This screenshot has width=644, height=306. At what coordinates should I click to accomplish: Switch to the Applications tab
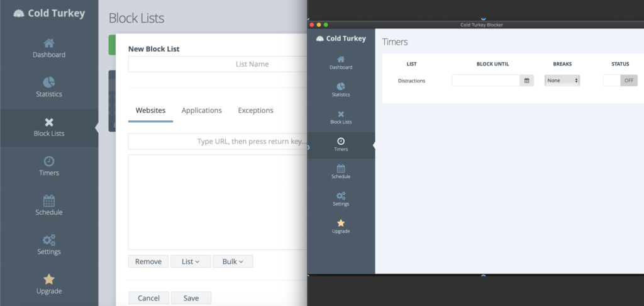point(202,111)
